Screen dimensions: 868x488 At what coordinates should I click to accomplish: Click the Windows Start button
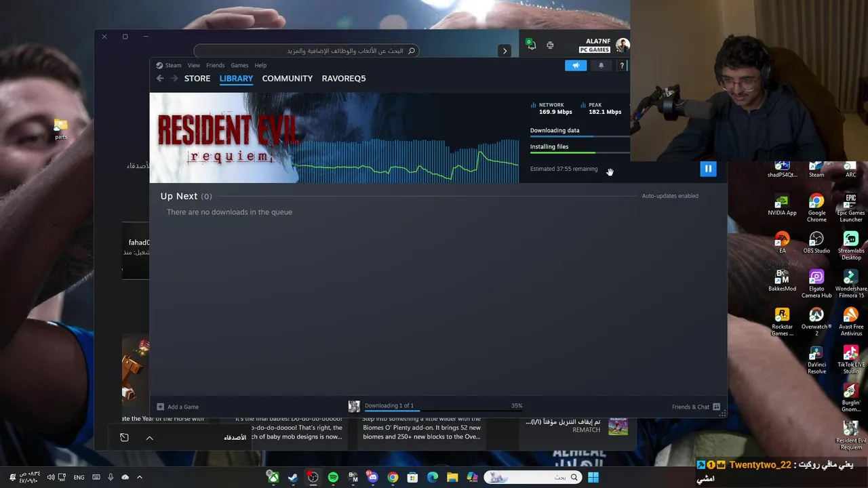[x=593, y=478]
